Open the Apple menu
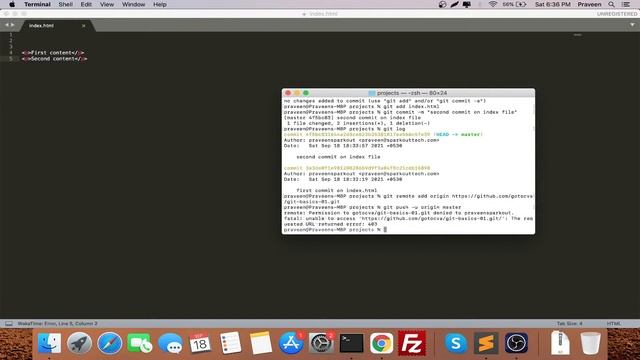Image resolution: width=640 pixels, height=360 pixels. 12,4
